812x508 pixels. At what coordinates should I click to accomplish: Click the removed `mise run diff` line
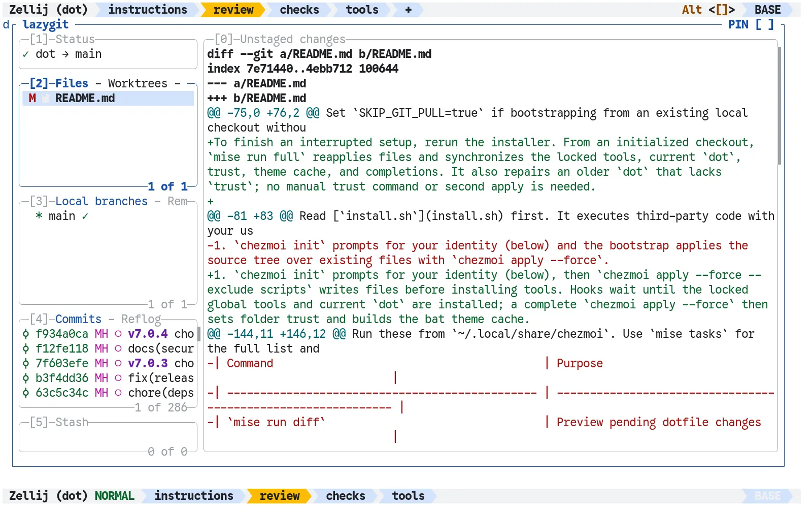pos(276,422)
